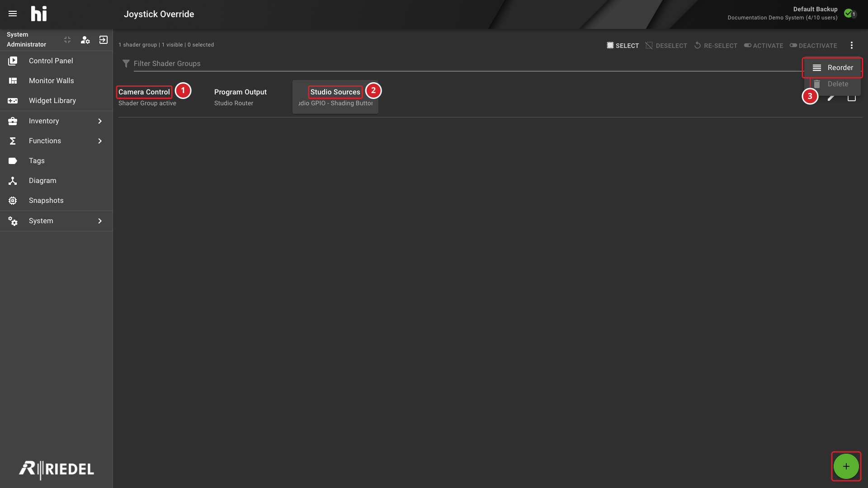Tick the Camera Control row checkbox

click(852, 97)
